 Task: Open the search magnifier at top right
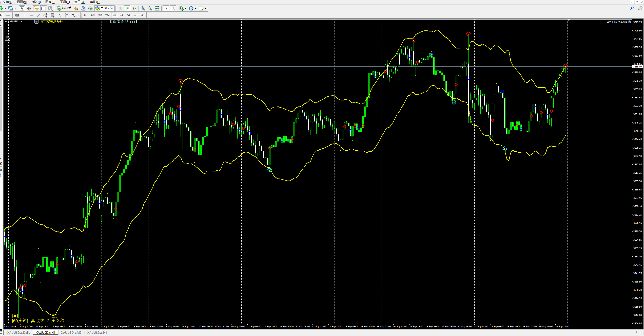coord(632,8)
